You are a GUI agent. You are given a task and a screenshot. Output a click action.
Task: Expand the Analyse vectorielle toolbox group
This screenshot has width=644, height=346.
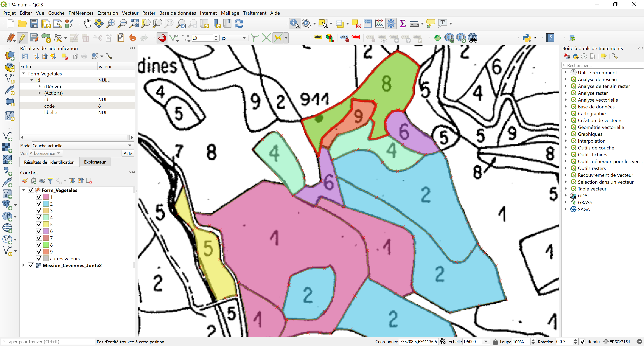[566, 100]
